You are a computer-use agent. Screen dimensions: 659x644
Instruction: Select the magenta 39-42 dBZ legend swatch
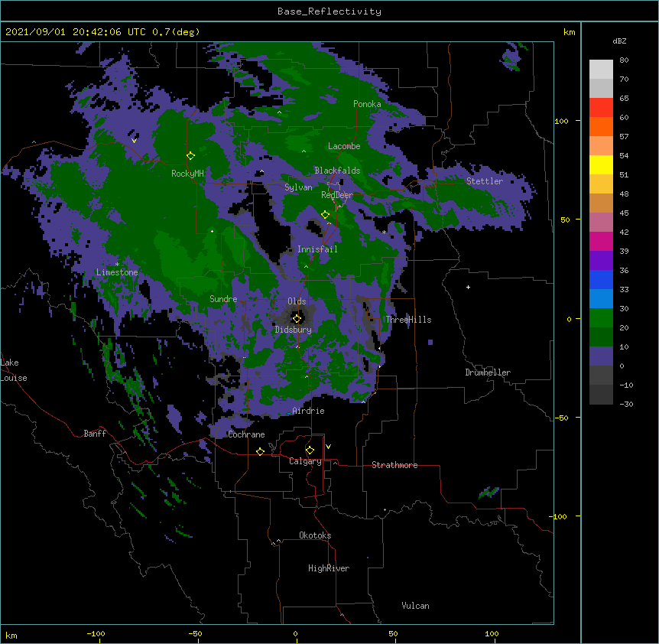[601, 241]
